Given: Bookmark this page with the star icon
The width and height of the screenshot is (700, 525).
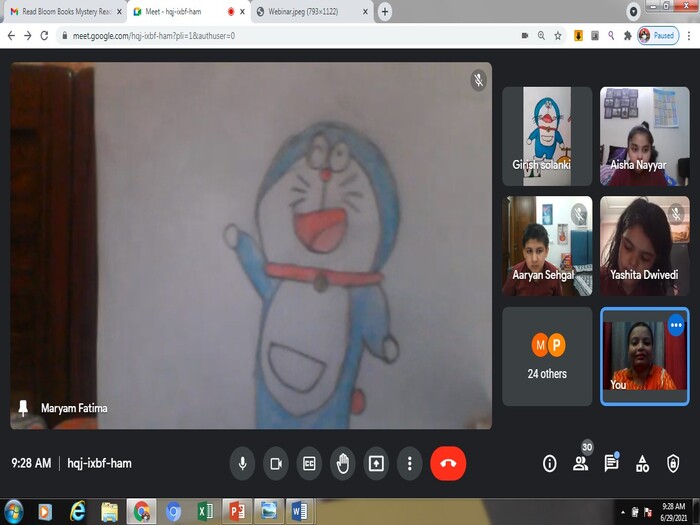Looking at the screenshot, I should (x=558, y=36).
